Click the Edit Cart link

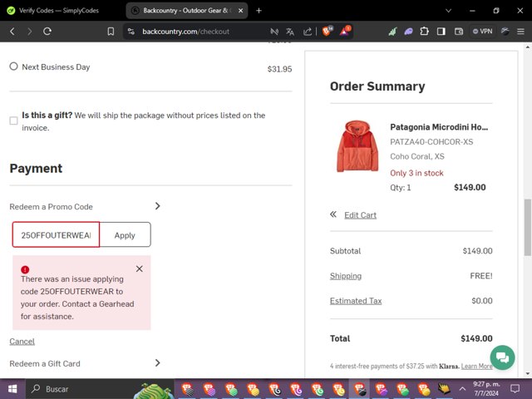pos(360,215)
